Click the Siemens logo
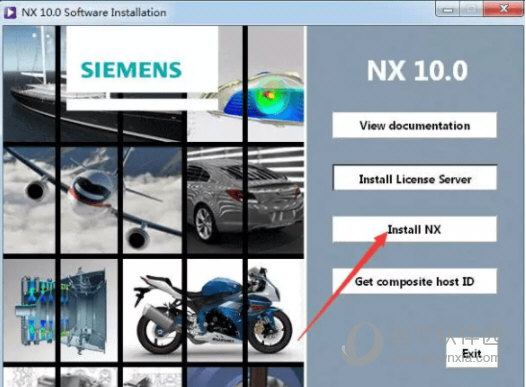Image resolution: width=526 pixels, height=387 pixels. coord(131,70)
